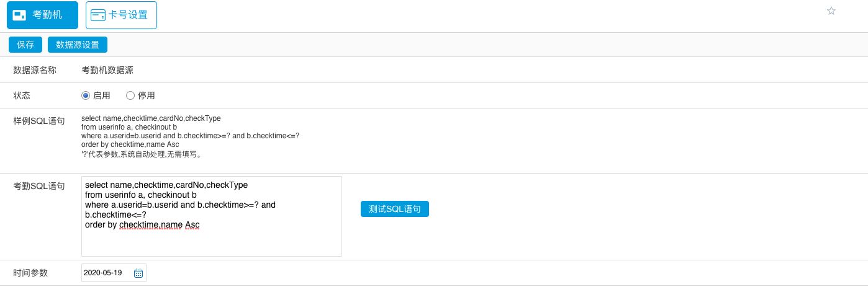Click the 启用 label text

[x=102, y=95]
